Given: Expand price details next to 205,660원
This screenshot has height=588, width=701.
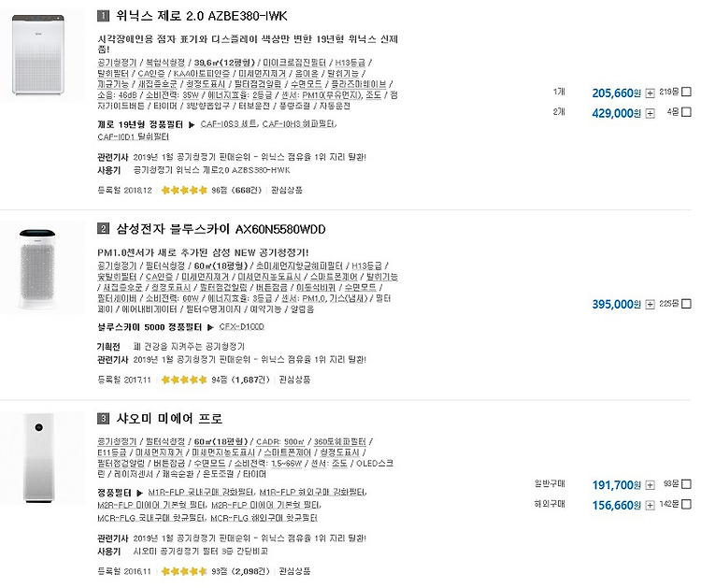Looking at the screenshot, I should tap(650, 93).
